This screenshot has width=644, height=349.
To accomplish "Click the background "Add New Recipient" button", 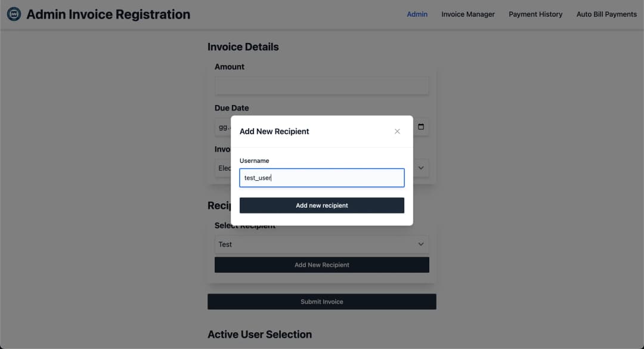I will tap(321, 265).
